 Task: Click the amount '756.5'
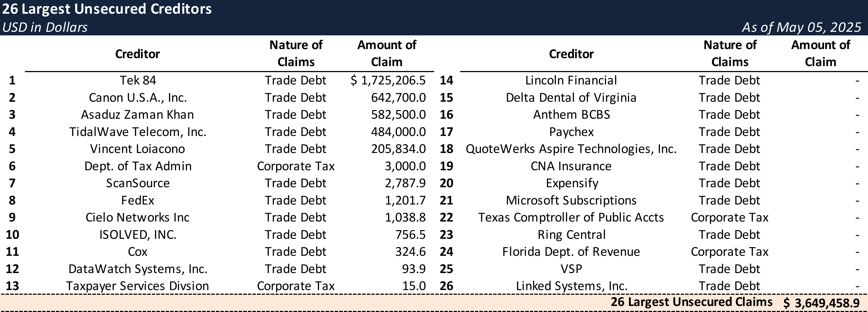point(410,234)
